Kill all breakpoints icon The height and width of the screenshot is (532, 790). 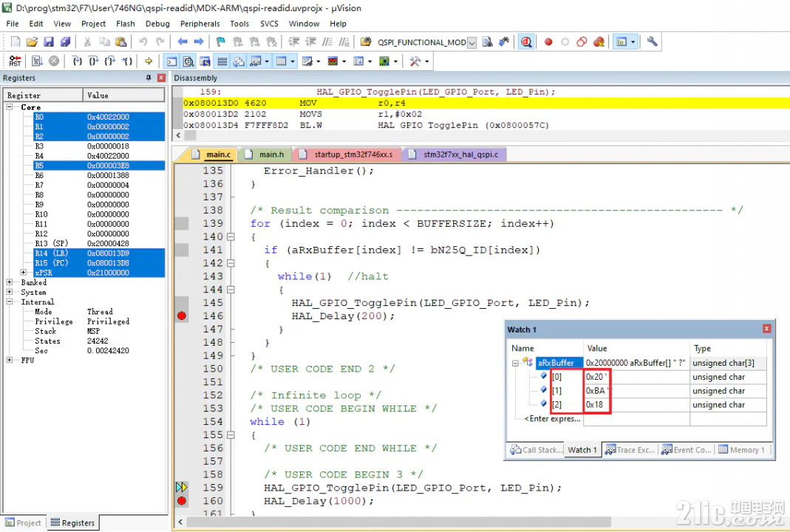pos(599,42)
